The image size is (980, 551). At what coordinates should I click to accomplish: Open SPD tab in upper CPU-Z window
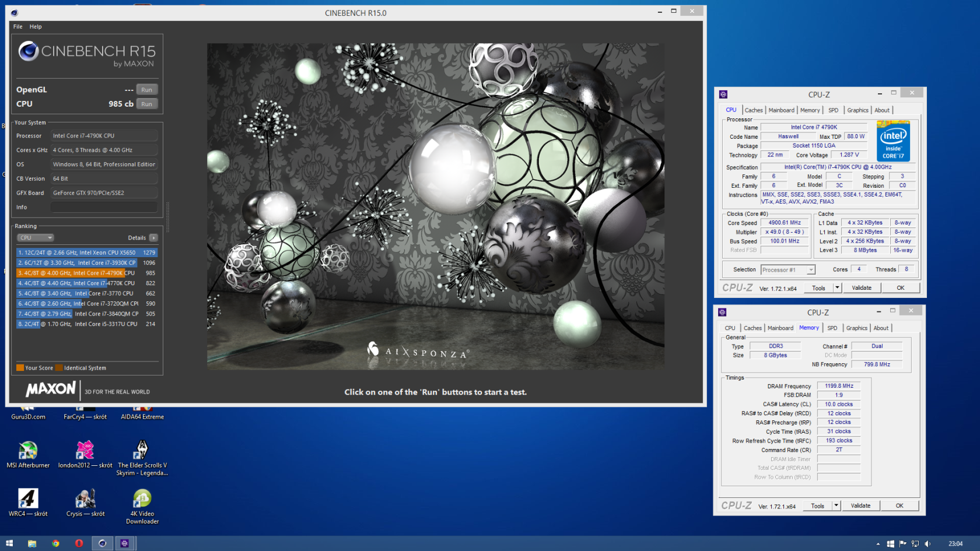(833, 110)
